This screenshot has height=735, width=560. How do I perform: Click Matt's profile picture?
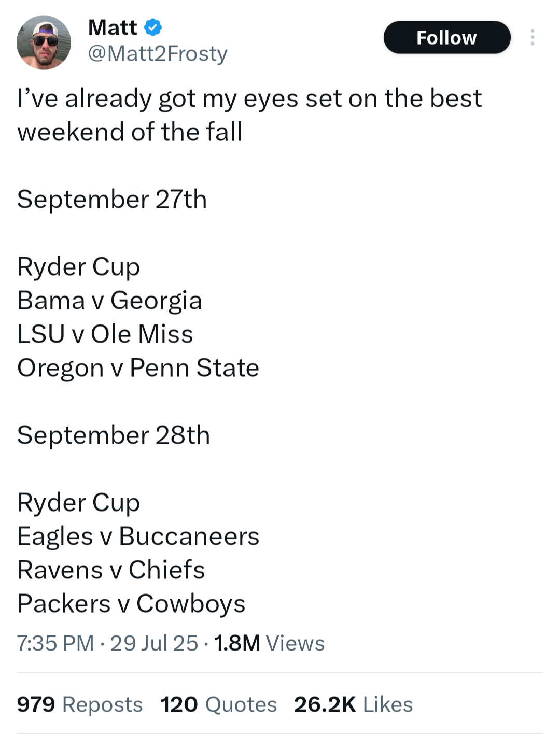(x=44, y=43)
